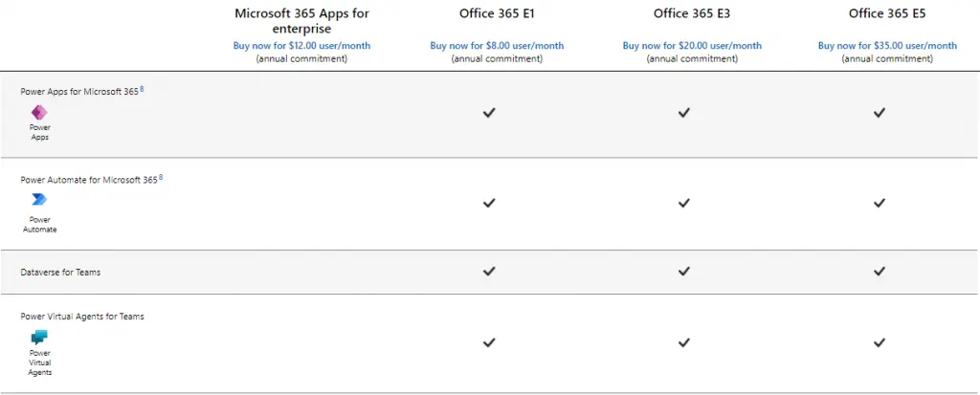Click the Power Virtual Agents chat icon
The height and width of the screenshot is (395, 980).
tap(39, 338)
